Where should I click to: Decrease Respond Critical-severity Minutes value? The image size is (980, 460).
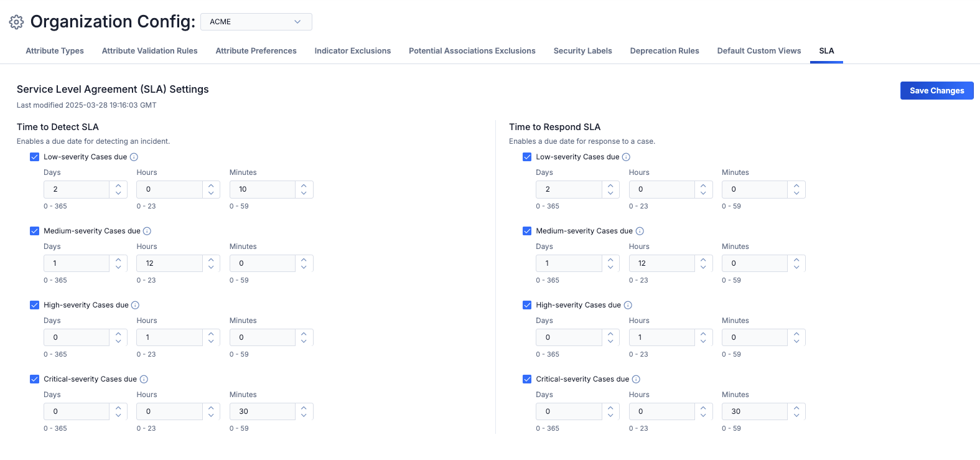[796, 416]
